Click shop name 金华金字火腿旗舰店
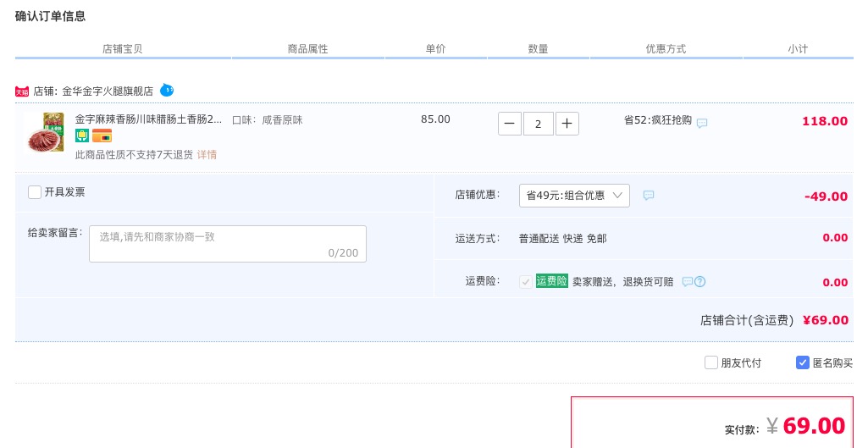Viewport: 868px width, 448px height. (x=108, y=91)
